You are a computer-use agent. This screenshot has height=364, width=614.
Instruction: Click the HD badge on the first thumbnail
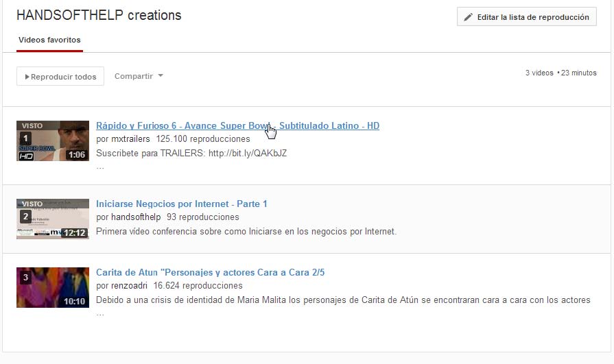point(26,156)
